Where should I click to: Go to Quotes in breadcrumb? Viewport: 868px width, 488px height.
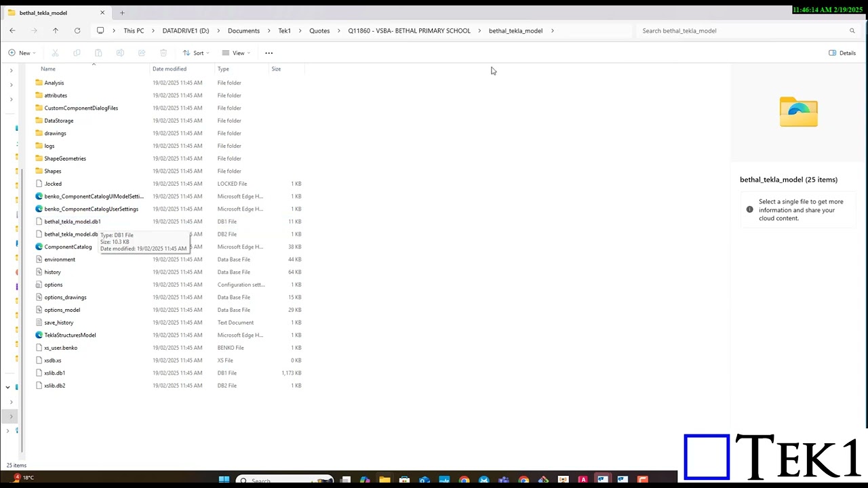coord(319,30)
